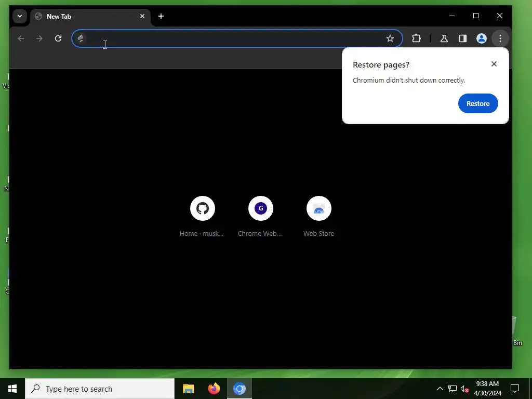The width and height of the screenshot is (532, 399).
Task: Click Restore to reopen pages
Action: 478,103
